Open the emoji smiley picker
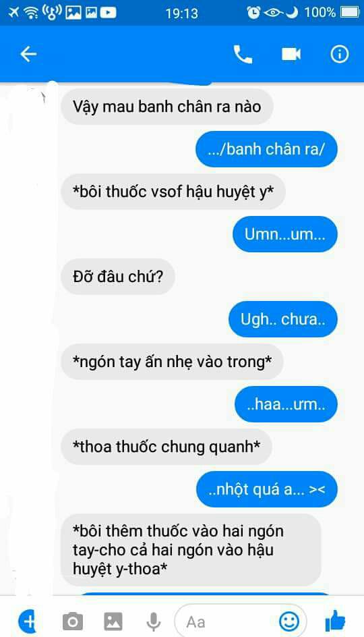Screen dimensions: 364x637 [x=289, y=621]
